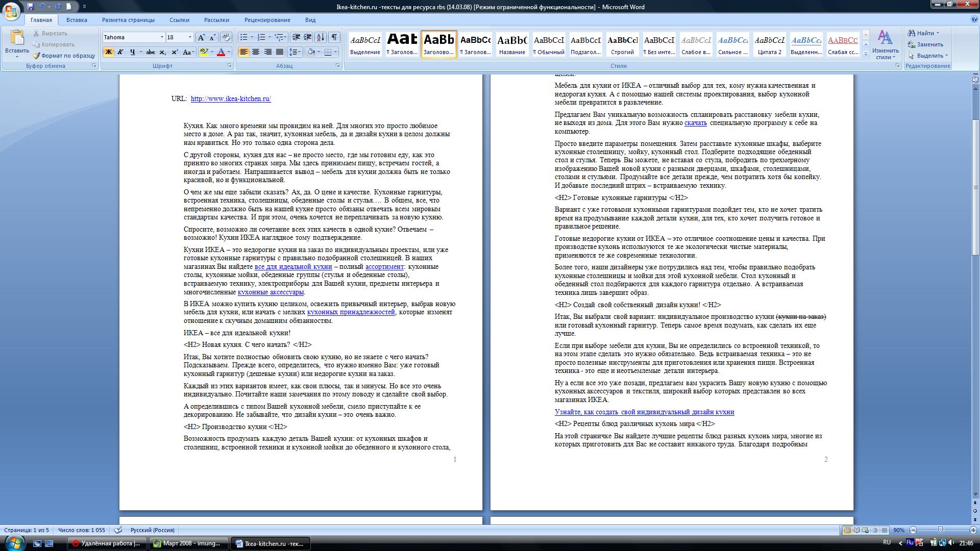
Task: Open the font size 18 dropdown
Action: pos(190,37)
